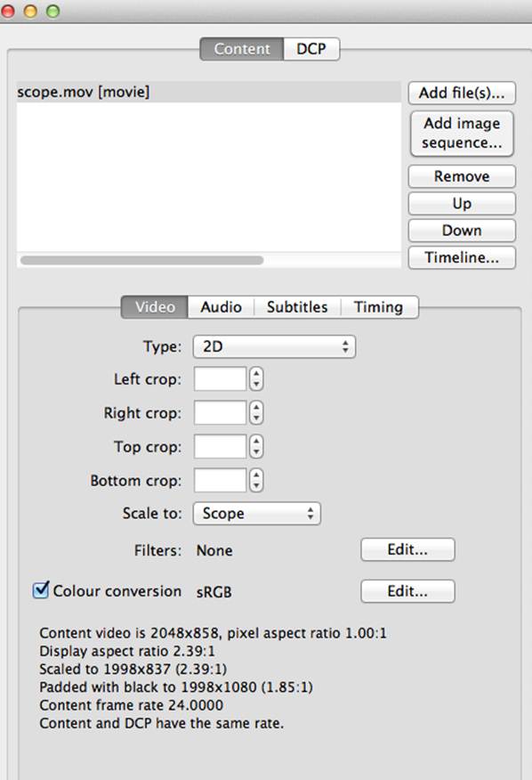The width and height of the screenshot is (532, 780).
Task: Open the Subtitles tab
Action: coord(297,307)
